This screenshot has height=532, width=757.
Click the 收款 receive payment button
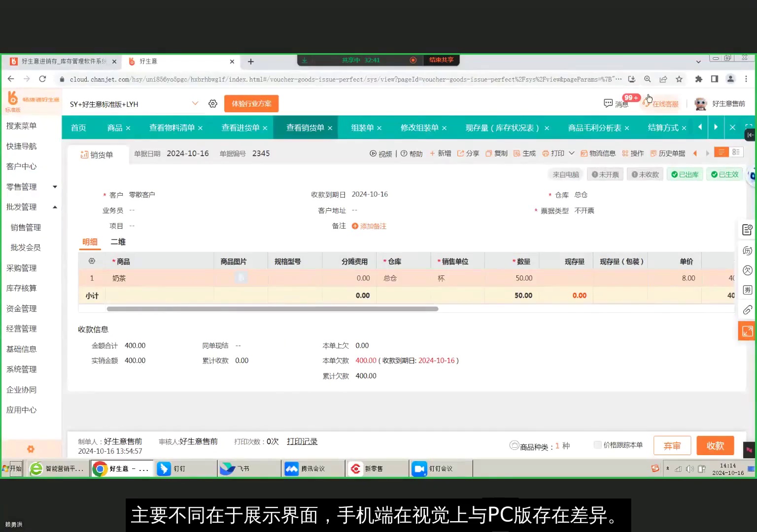(715, 445)
